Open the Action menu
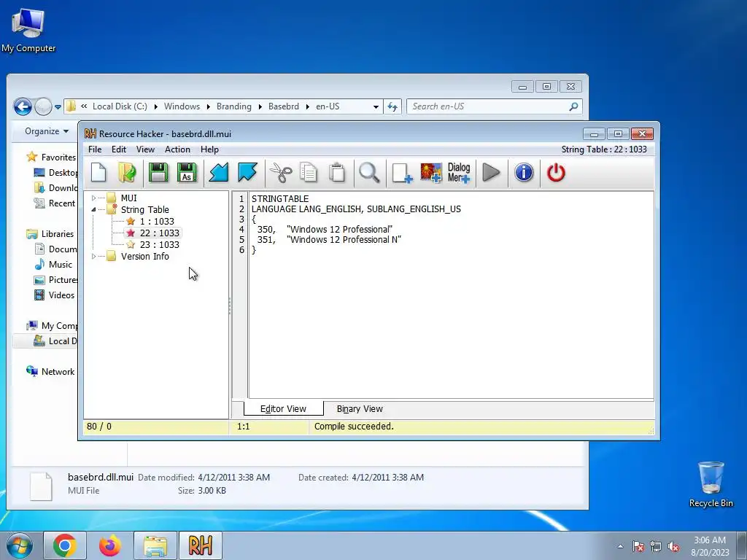 coord(177,149)
